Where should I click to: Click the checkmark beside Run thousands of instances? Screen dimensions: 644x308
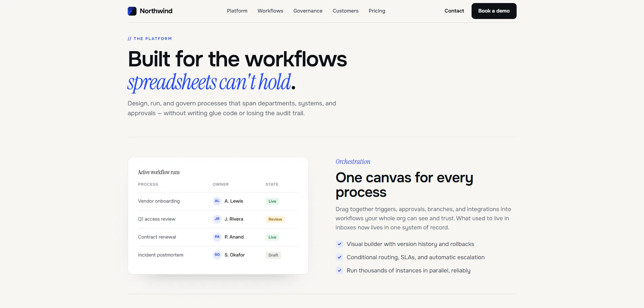339,270
